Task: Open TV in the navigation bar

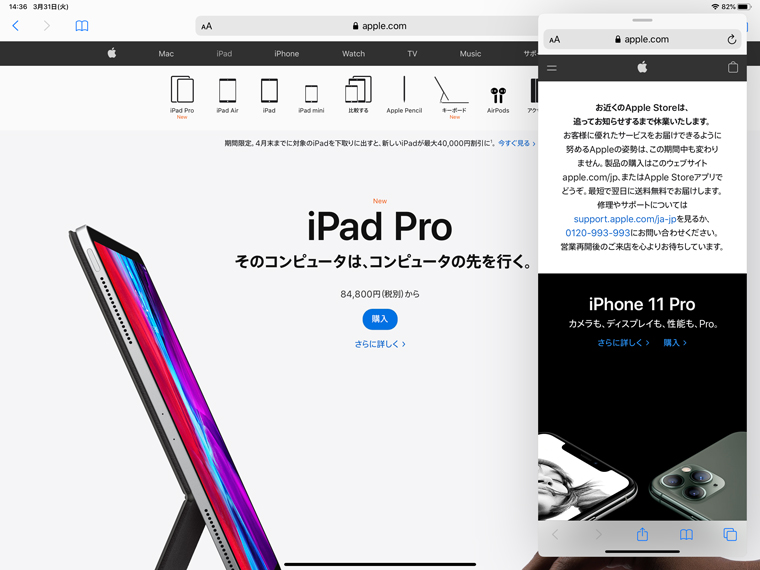Action: (412, 54)
